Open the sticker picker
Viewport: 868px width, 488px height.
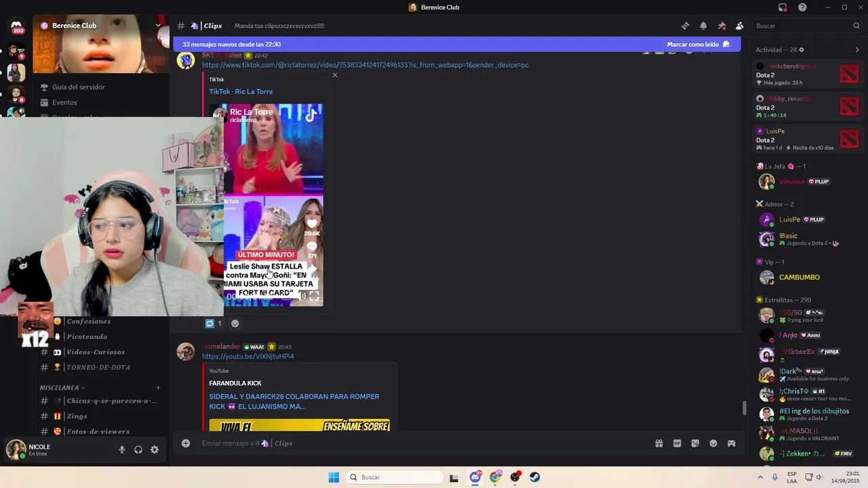(x=695, y=443)
